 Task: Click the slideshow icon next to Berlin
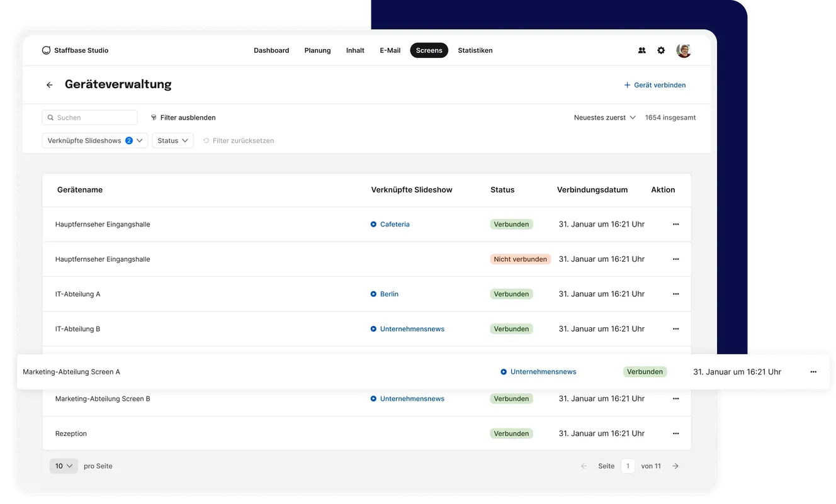click(x=373, y=294)
